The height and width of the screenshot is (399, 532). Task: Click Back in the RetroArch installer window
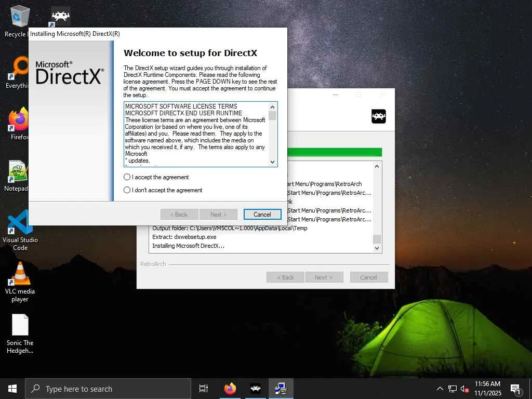[x=285, y=277]
